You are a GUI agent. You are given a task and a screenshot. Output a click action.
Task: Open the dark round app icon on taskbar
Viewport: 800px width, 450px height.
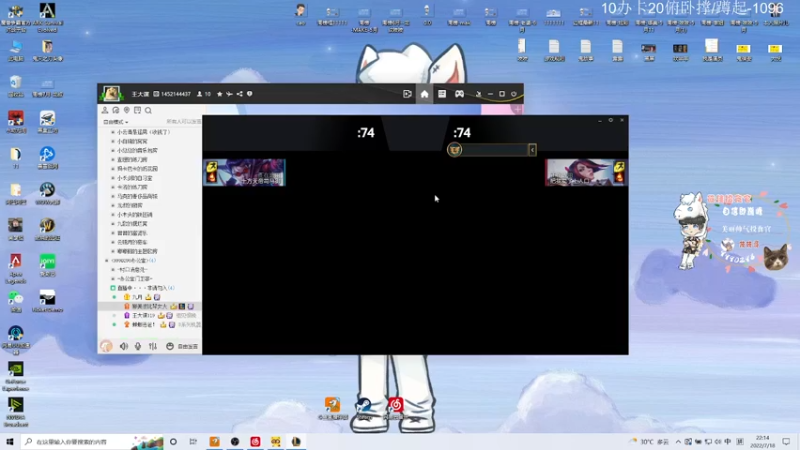coord(235,441)
